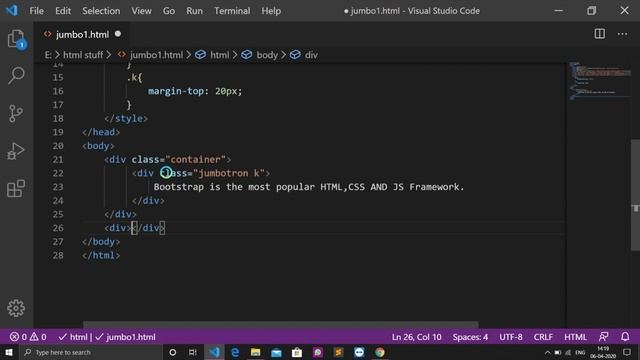The height and width of the screenshot is (360, 640).
Task: Click the closing </html> tag
Action: click(101, 256)
